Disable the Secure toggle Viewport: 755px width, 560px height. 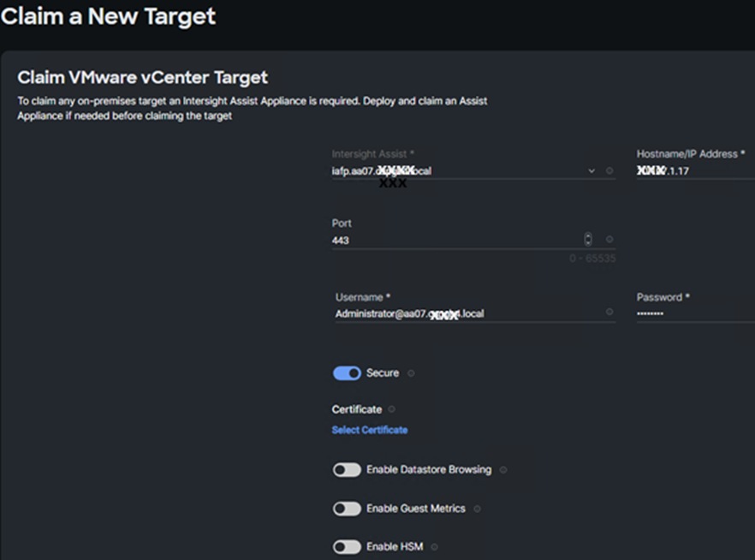click(347, 373)
